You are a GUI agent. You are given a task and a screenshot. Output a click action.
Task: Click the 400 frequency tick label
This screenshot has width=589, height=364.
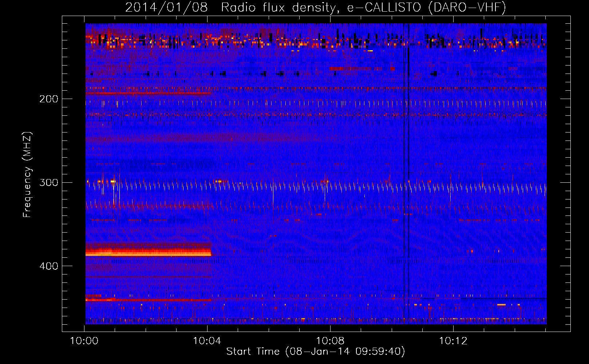49,266
